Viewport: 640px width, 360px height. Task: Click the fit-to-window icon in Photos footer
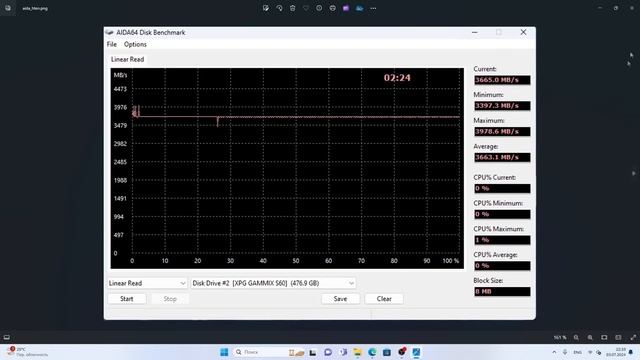click(x=604, y=338)
